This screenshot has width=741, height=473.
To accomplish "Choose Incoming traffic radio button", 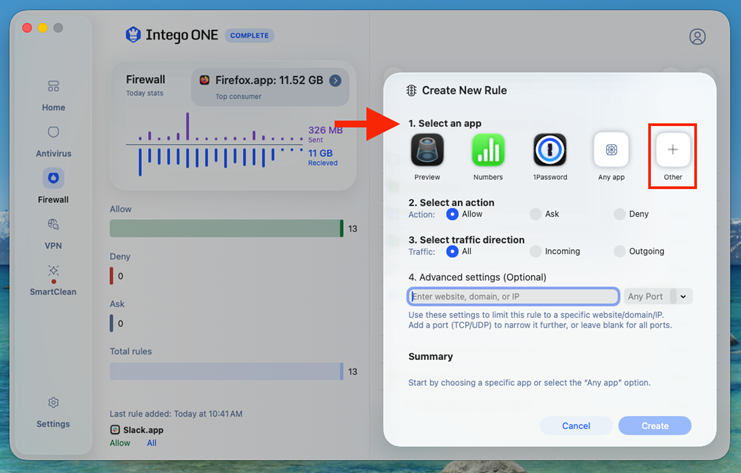I will 535,251.
